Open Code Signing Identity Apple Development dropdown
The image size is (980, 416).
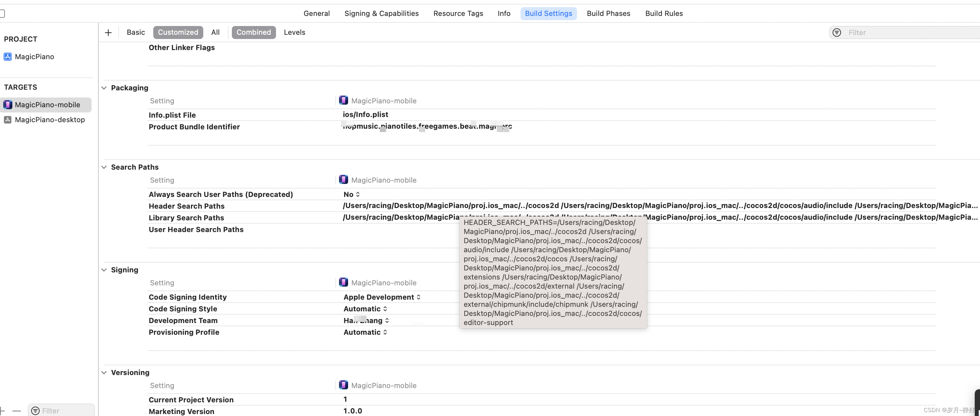pyautogui.click(x=382, y=297)
